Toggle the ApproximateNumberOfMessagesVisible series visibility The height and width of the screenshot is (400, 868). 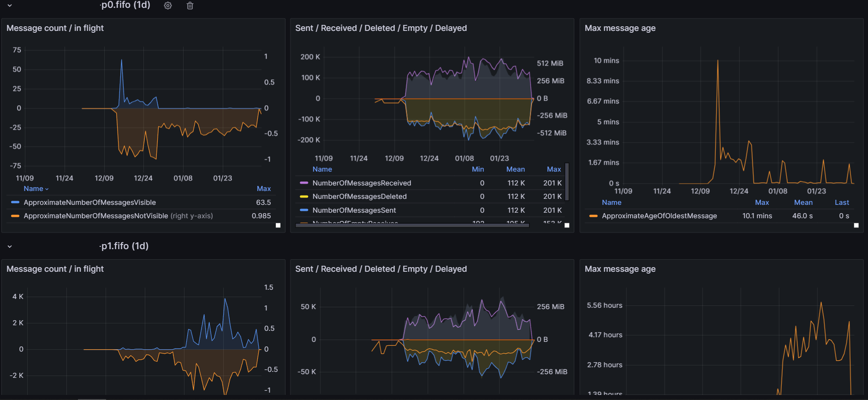point(89,203)
